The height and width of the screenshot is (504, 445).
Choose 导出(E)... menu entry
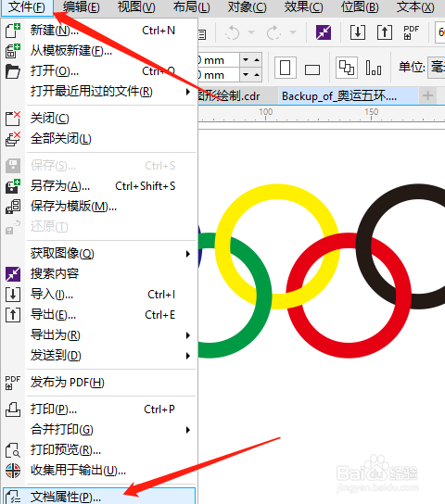click(100, 315)
